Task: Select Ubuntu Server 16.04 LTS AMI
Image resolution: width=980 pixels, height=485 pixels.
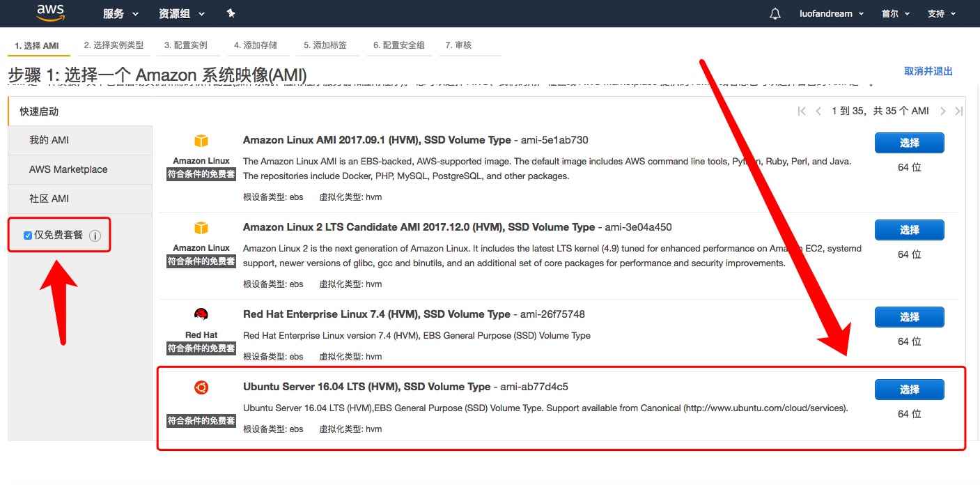Action: pyautogui.click(x=909, y=390)
